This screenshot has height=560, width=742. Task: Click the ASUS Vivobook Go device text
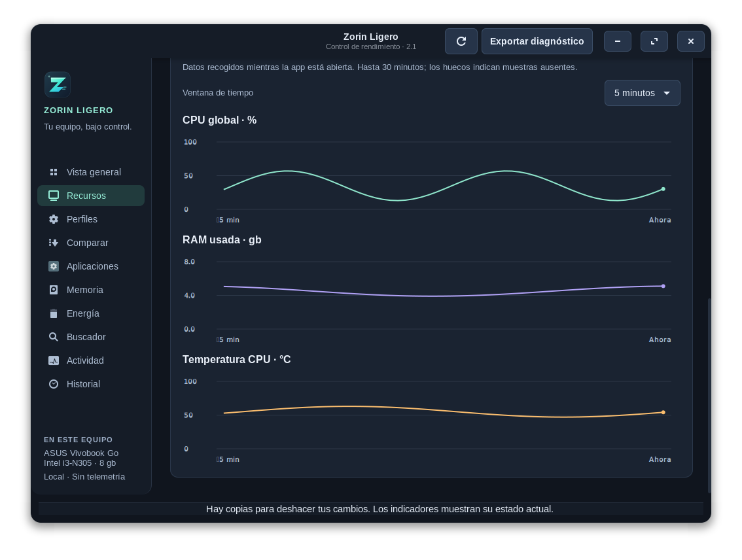81,453
